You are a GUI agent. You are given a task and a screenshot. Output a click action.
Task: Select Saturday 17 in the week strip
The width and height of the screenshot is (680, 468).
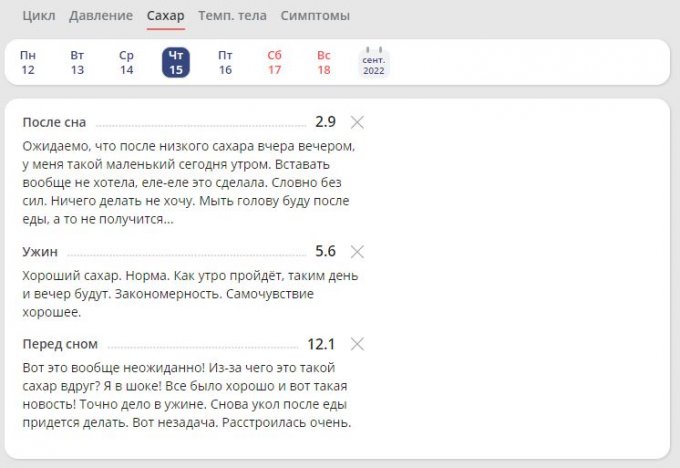[274, 62]
